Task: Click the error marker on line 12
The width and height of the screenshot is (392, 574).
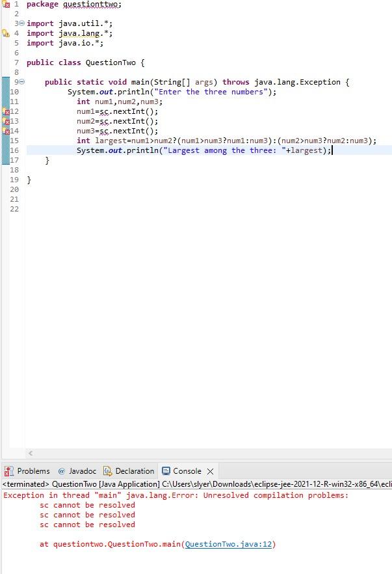Action: tap(6, 111)
